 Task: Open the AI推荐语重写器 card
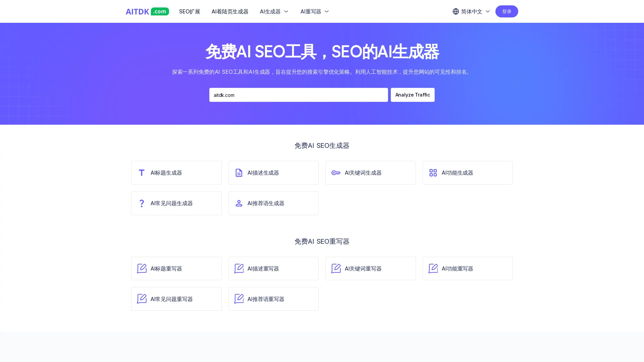[273, 299]
